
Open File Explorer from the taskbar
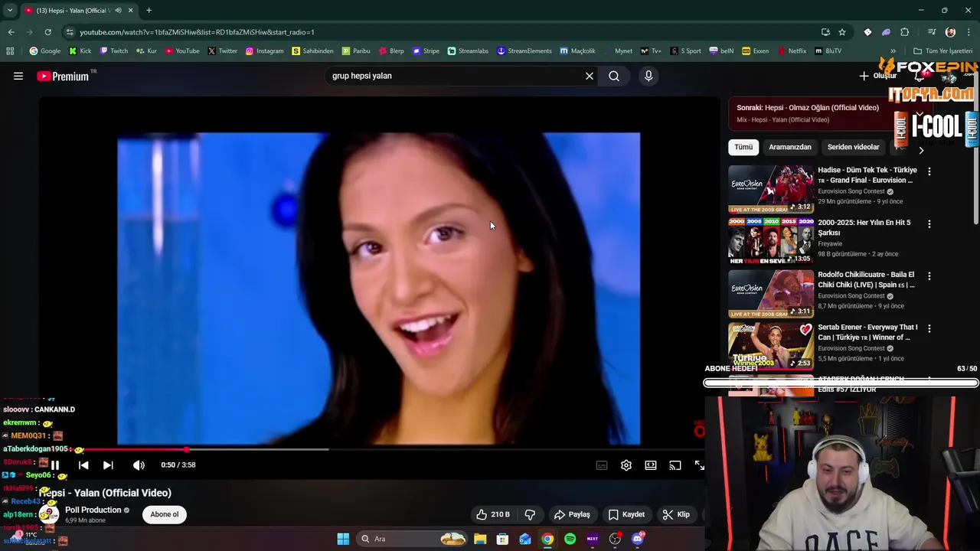[480, 539]
